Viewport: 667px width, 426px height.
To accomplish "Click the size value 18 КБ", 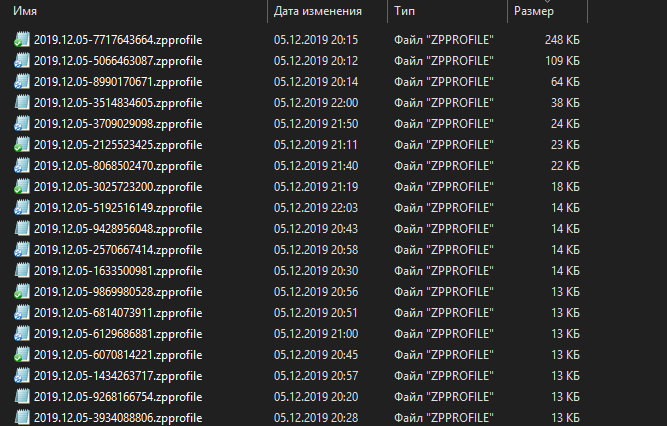I will tap(565, 186).
